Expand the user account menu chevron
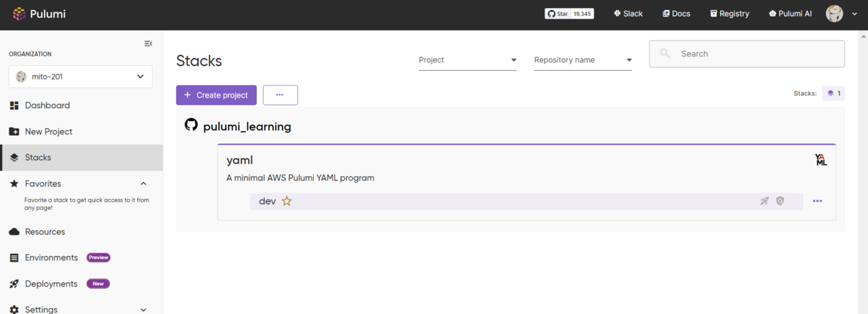The height and width of the screenshot is (314, 868). (x=855, y=14)
